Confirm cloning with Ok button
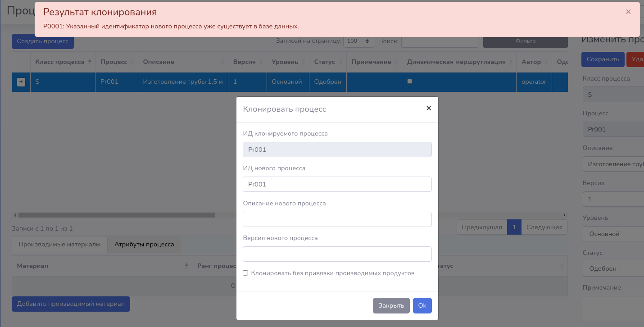Viewport: 644px width, 327px height. (x=422, y=305)
